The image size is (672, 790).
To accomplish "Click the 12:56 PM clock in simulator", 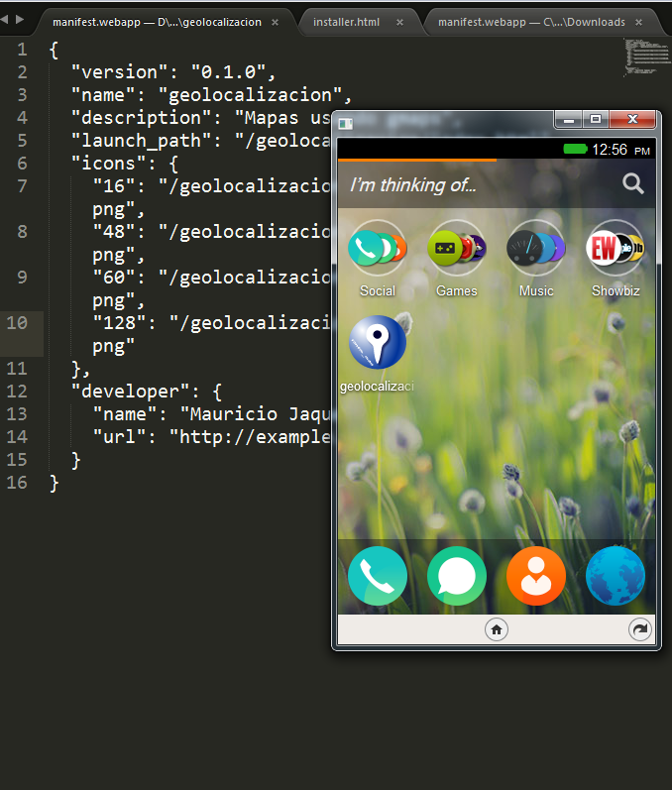I will click(x=620, y=150).
